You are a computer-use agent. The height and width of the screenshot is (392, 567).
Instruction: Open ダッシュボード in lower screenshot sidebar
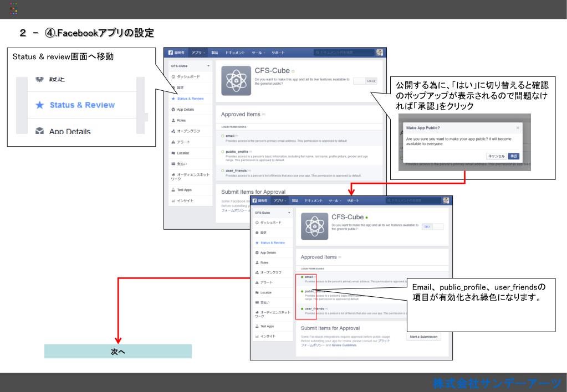pyautogui.click(x=273, y=223)
